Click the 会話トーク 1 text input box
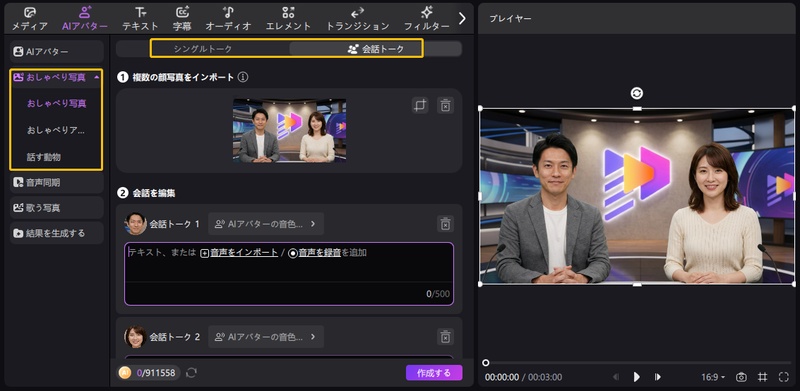This screenshot has height=391, width=800. (x=289, y=274)
